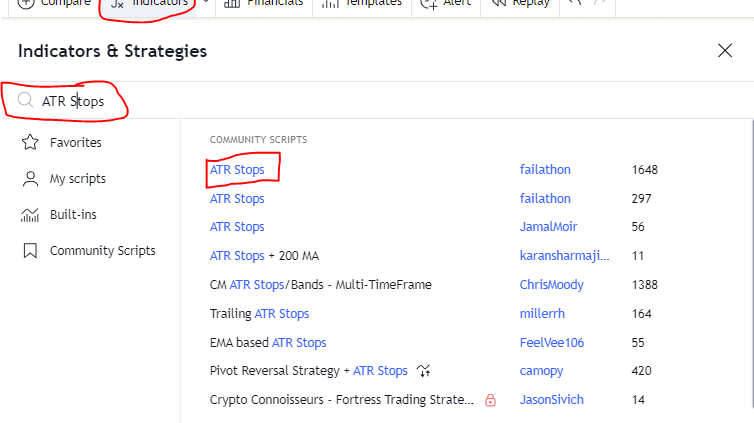Switch to the My scripts tab

77,179
